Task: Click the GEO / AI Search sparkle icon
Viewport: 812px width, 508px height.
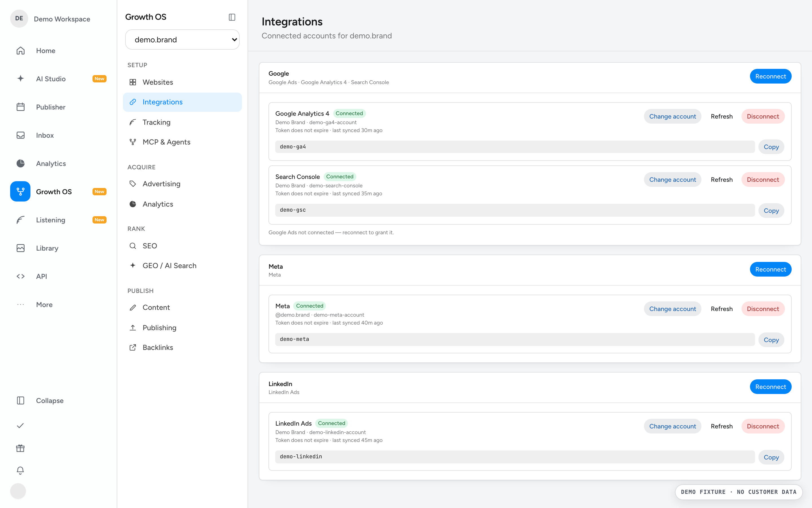Action: (x=133, y=265)
